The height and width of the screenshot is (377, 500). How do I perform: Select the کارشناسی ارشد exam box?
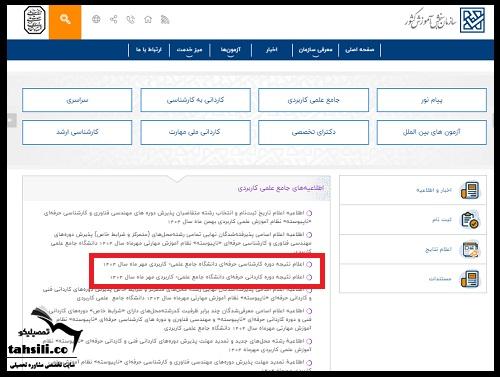77,132
